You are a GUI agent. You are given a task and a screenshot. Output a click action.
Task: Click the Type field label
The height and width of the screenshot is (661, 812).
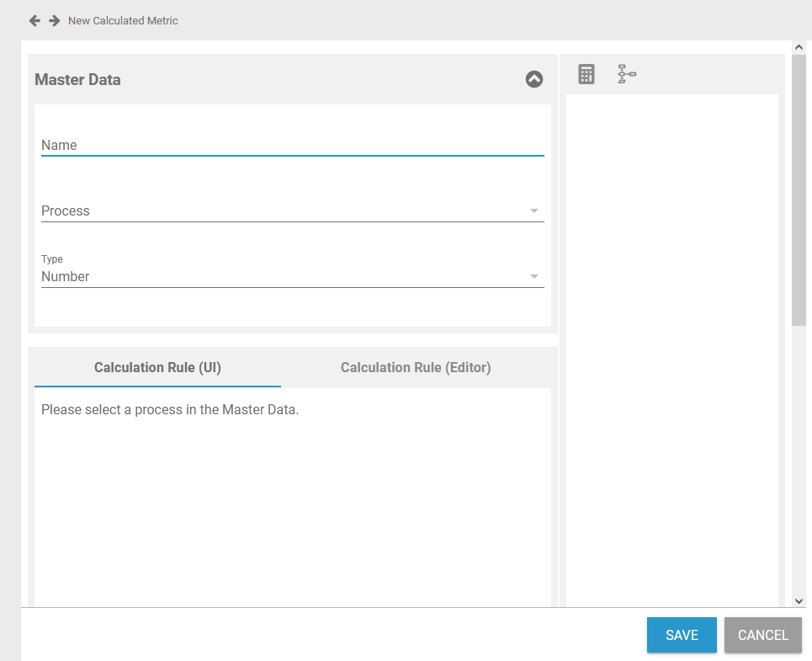tap(52, 259)
